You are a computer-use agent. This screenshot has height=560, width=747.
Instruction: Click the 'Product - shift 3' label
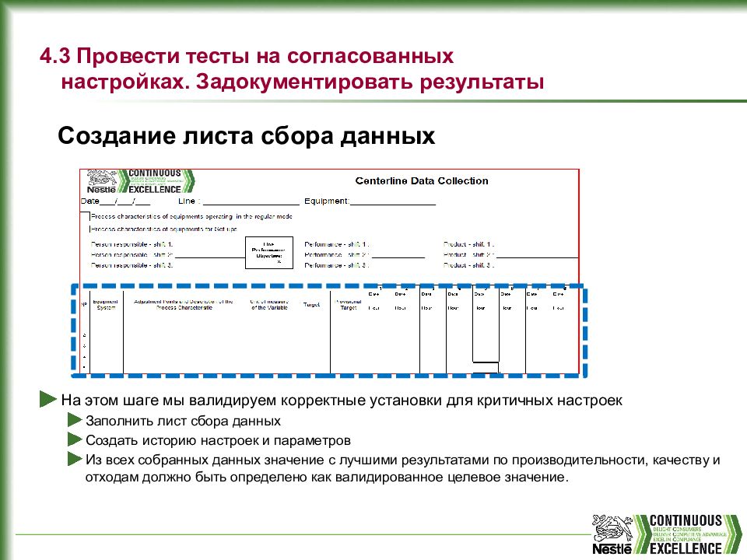468,265
